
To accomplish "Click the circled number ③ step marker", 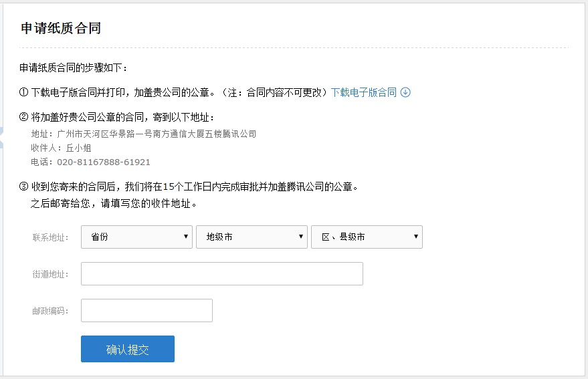I will pos(23,186).
